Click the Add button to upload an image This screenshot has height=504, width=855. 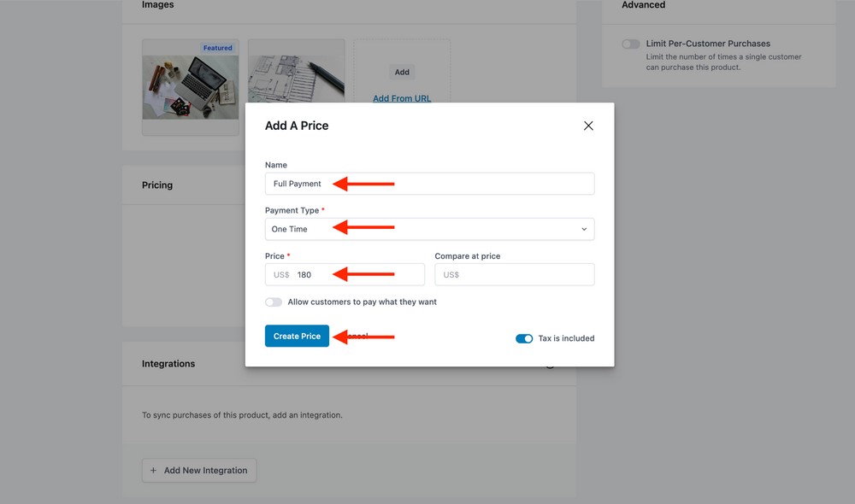coord(401,72)
